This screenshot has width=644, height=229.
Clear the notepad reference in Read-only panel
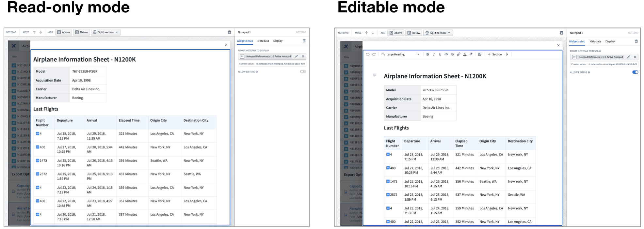(x=303, y=56)
